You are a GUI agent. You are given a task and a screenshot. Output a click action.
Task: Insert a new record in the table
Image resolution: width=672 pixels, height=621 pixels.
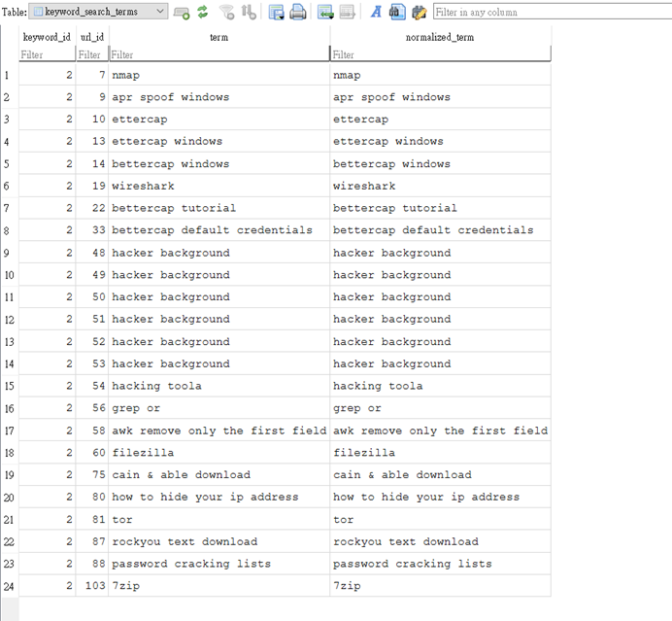coord(325,12)
